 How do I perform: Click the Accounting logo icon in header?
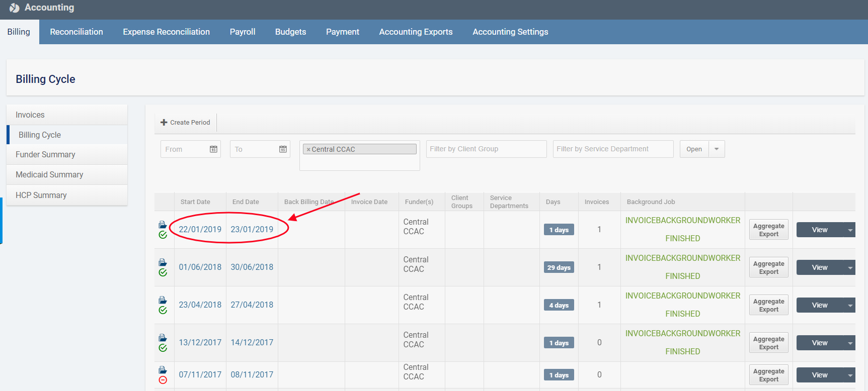click(x=15, y=8)
